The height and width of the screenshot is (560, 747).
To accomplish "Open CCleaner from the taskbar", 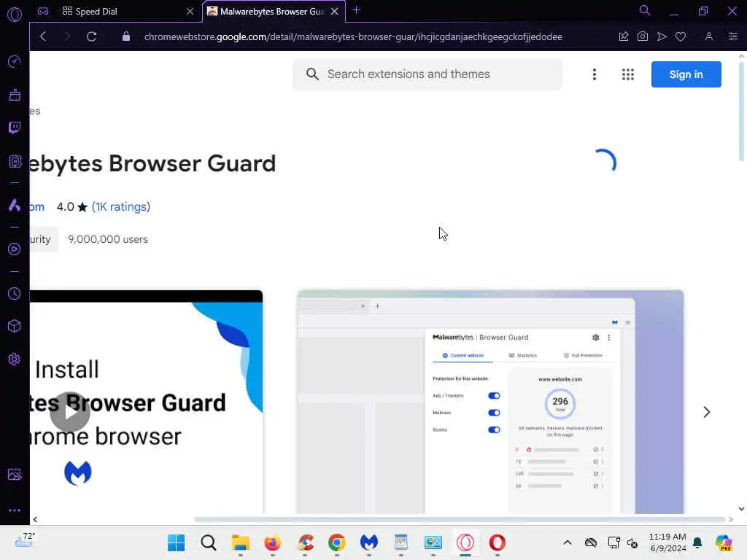I will 305,542.
